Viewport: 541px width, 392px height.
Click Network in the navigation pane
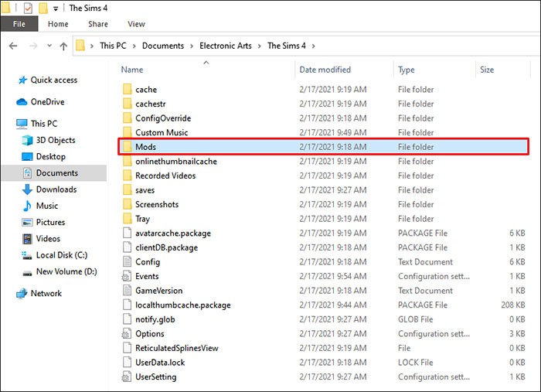(46, 293)
